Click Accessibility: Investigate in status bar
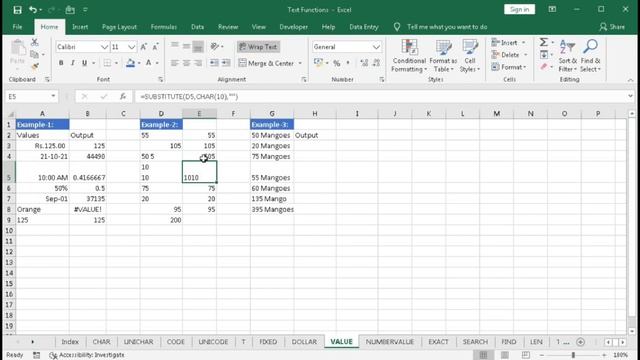Viewport: 640px width, 360px height. [x=87, y=355]
